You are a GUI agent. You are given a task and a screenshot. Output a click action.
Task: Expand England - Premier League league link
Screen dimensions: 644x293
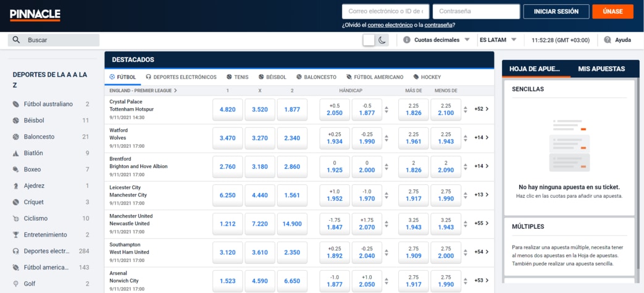point(143,90)
